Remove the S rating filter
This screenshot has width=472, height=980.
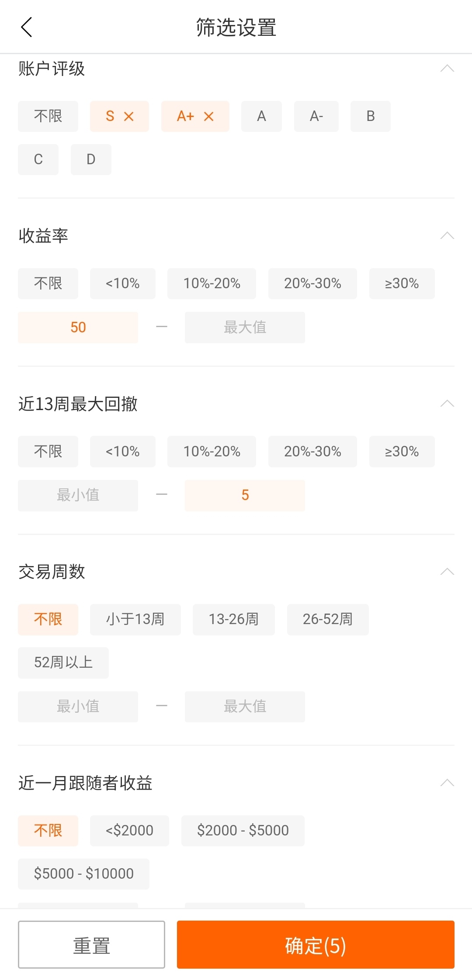(128, 117)
